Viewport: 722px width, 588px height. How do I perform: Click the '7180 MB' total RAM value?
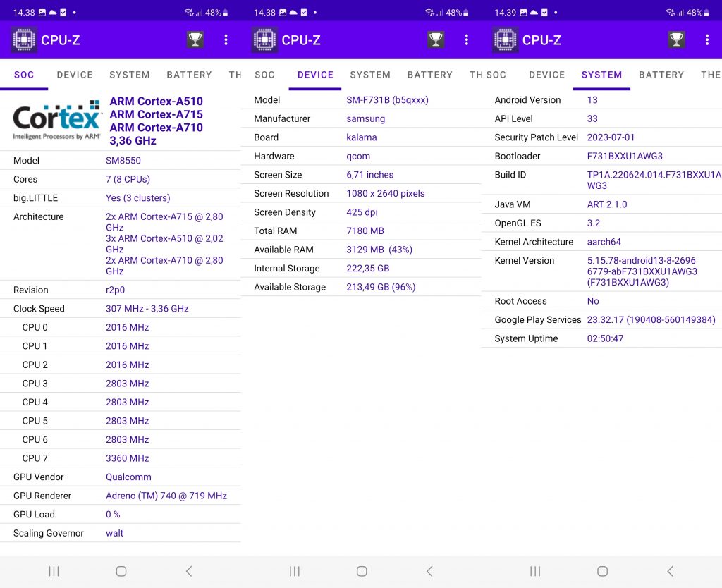click(365, 231)
